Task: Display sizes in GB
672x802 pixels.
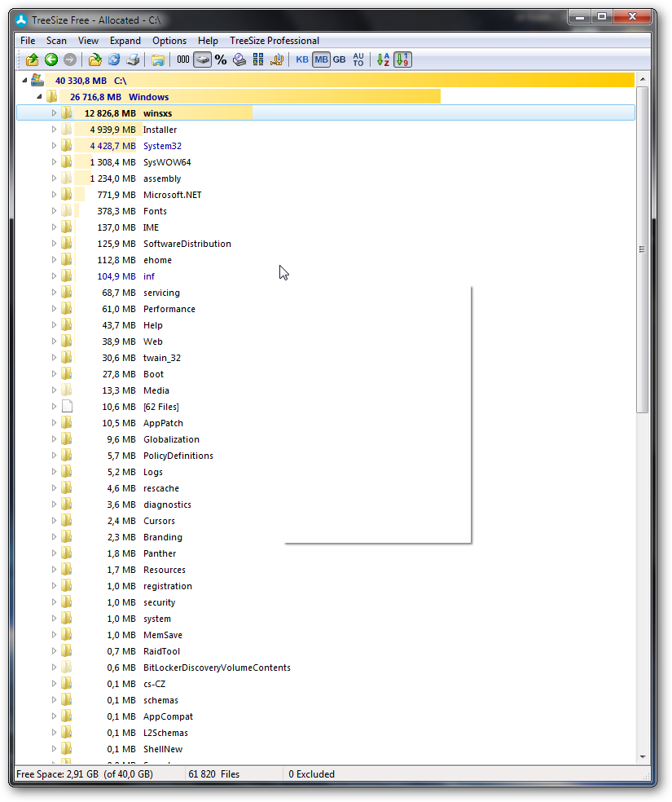Action: (x=340, y=59)
